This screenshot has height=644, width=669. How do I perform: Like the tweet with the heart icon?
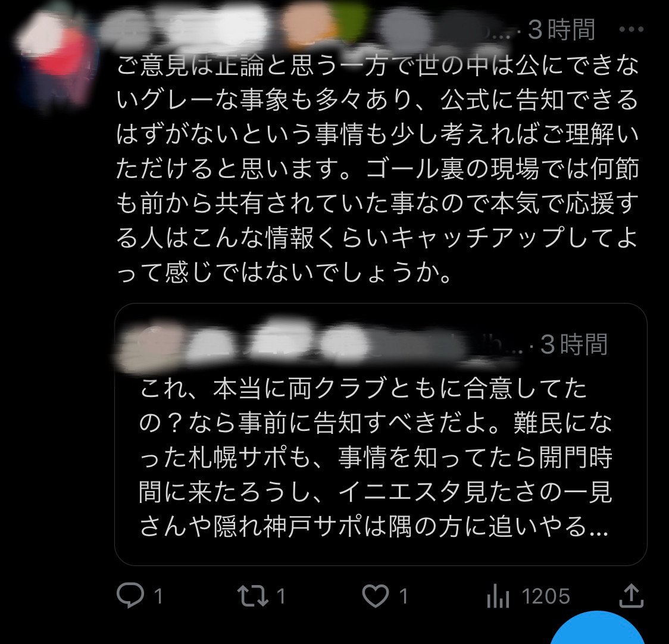[376, 595]
